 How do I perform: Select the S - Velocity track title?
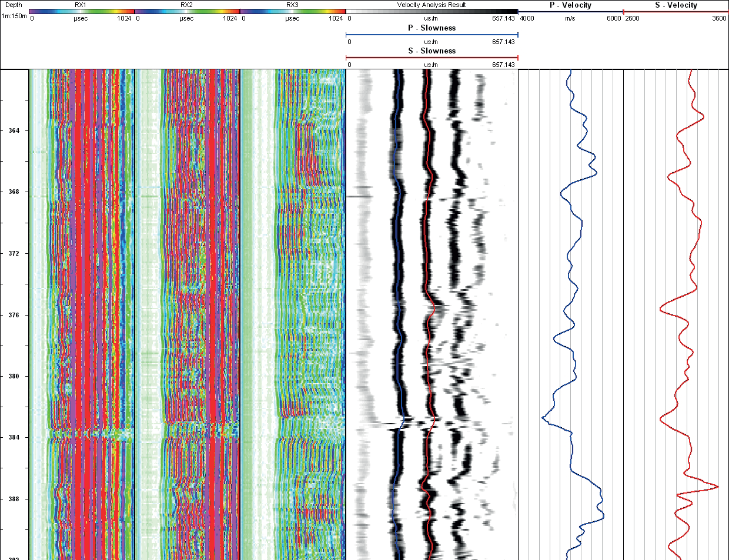pyautogui.click(x=676, y=5)
